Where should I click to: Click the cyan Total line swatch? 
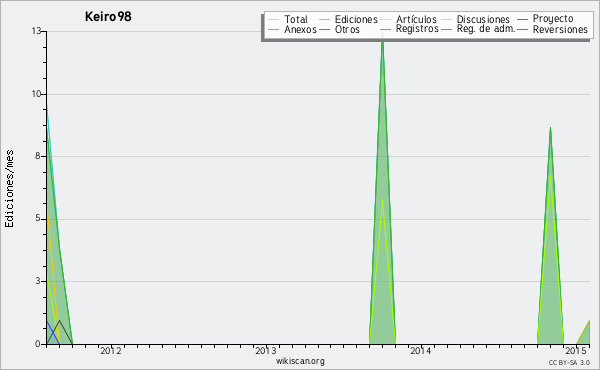pos(273,19)
